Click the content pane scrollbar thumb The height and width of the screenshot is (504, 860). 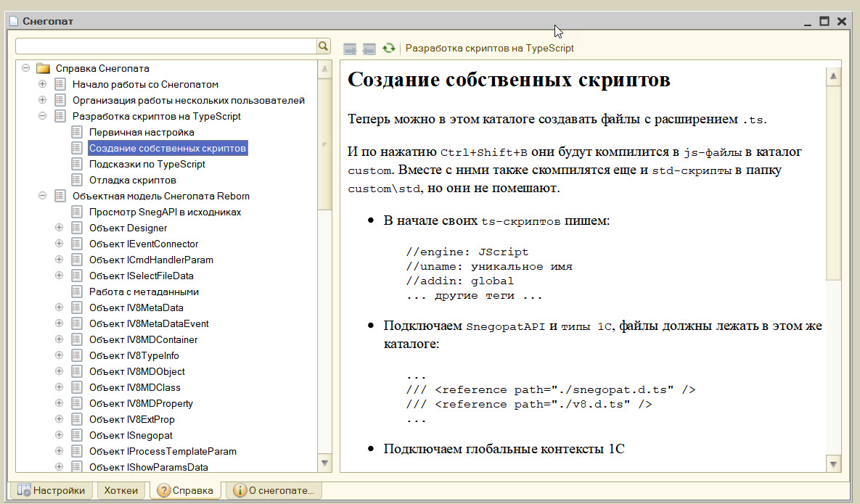click(833, 183)
